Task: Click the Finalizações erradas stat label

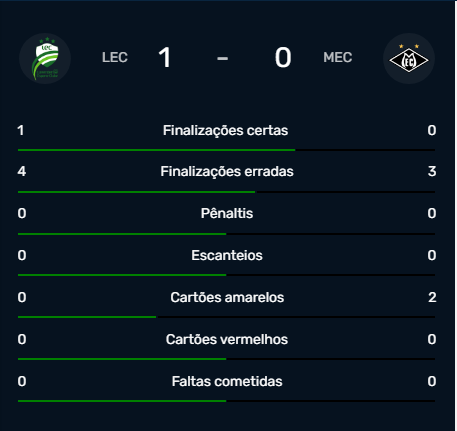Action: pyautogui.click(x=227, y=171)
